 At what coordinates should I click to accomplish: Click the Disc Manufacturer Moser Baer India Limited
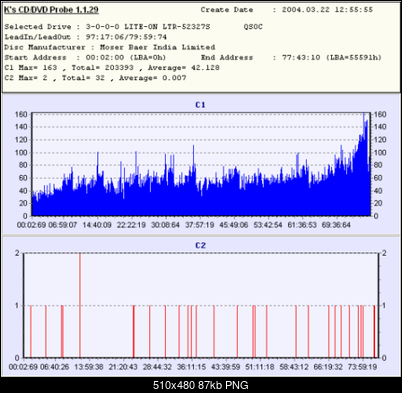[157, 47]
